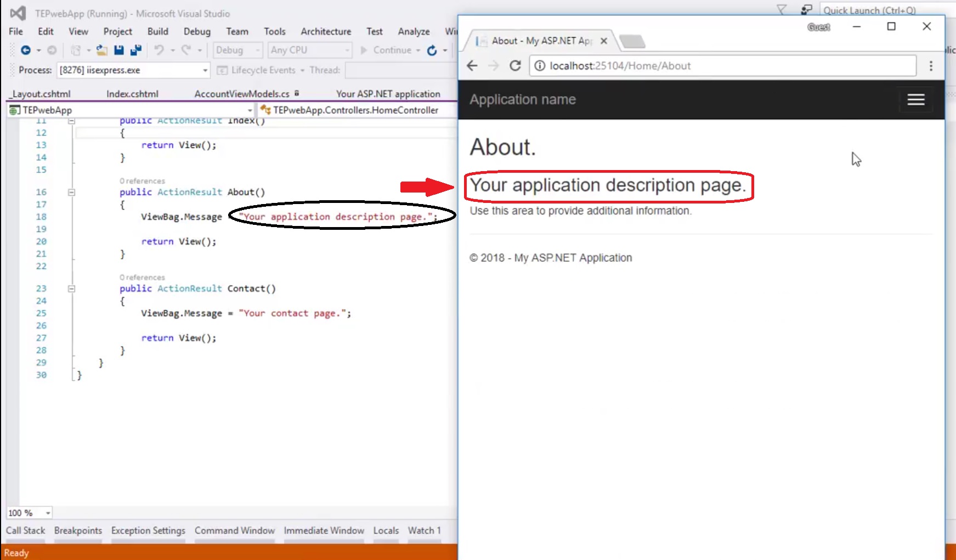Open the Process iisexpress.exe dropdown
The height and width of the screenshot is (560, 956).
[205, 70]
